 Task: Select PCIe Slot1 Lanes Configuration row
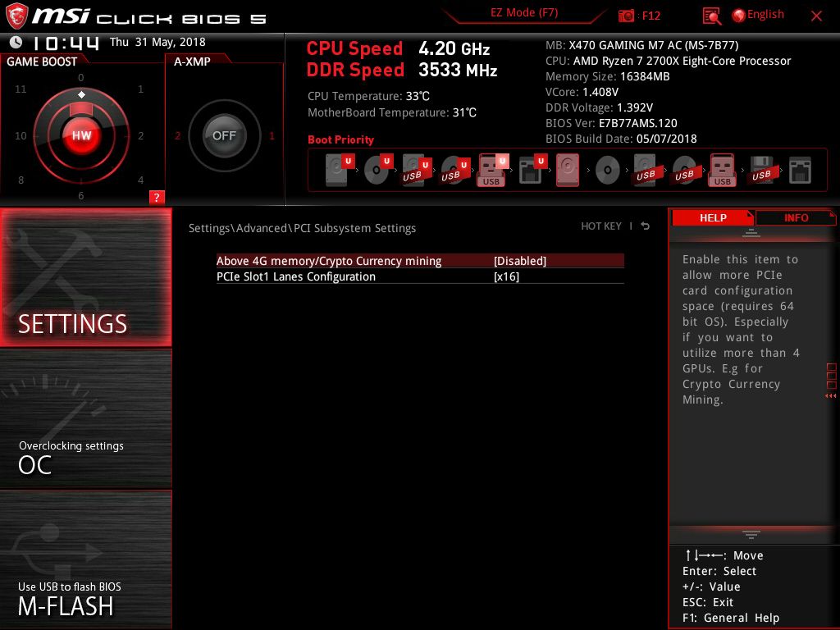tap(420, 276)
